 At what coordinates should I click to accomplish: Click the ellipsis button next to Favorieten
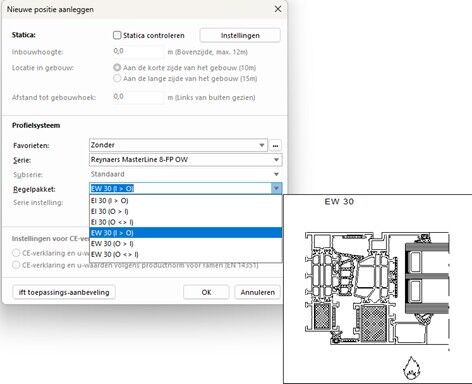coord(275,146)
